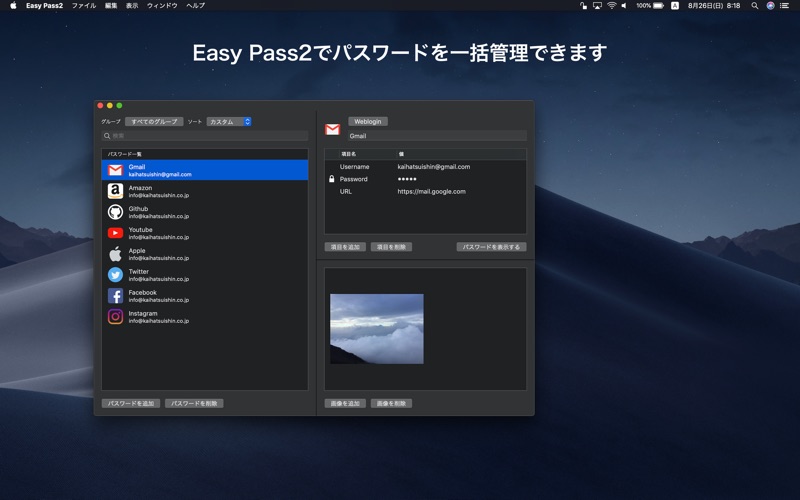Open the カスタム sort dropdown
This screenshot has width=800, height=500.
point(229,121)
